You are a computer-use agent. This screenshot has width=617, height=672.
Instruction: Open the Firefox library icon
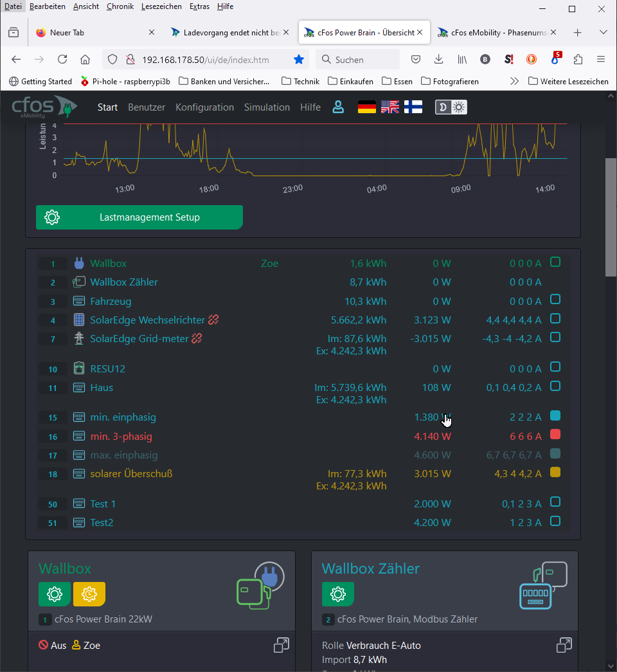pyautogui.click(x=462, y=59)
